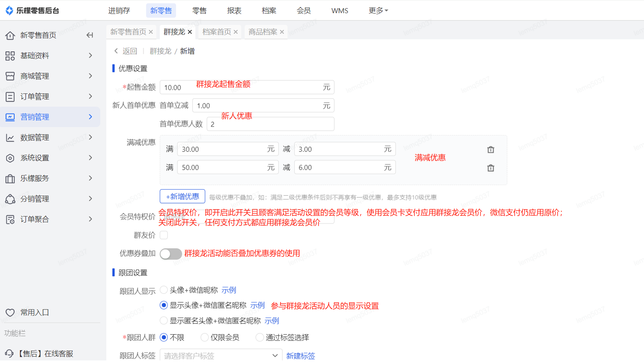
Task: Click the 订单聚合 document icon
Action: pos(10,219)
